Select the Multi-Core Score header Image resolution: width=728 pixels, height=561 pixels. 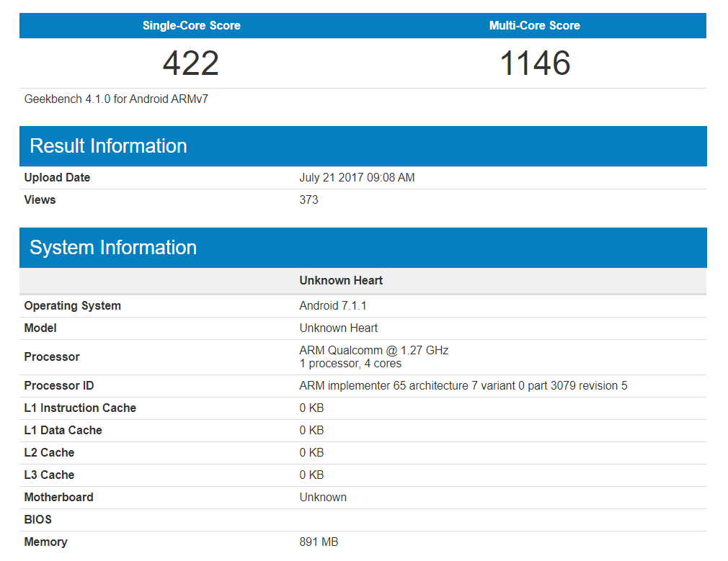click(534, 25)
